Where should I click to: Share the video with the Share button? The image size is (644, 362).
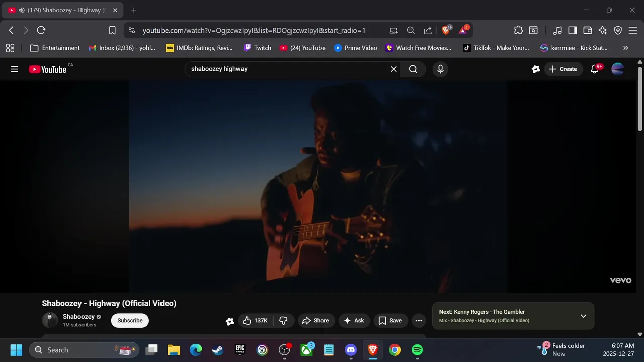click(x=315, y=321)
